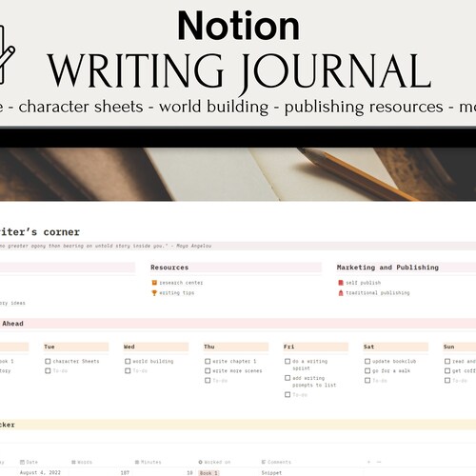Tick the empty To-do checkbox under Sat
The width and height of the screenshot is (476, 476).
click(x=367, y=380)
